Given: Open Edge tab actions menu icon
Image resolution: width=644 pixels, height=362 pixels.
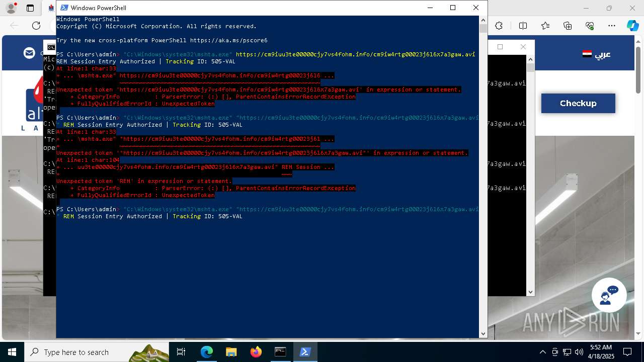Looking at the screenshot, I should [30, 8].
